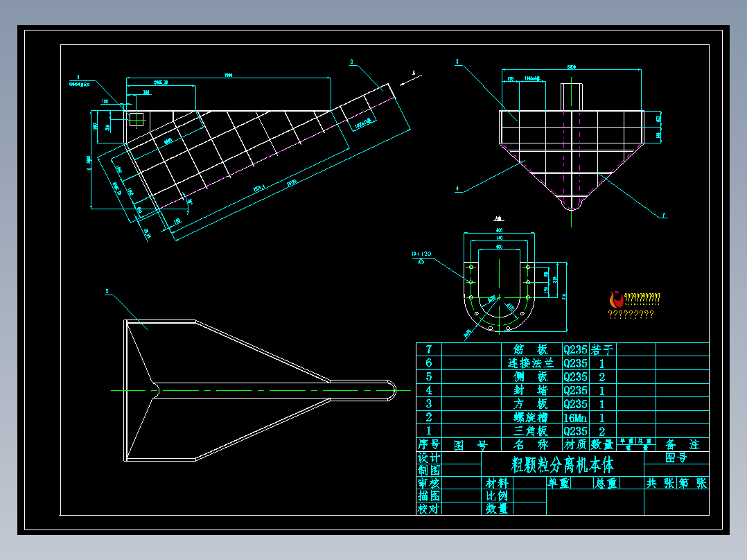
Task: Click the 2905.38 dimension on side view
Action: click(x=161, y=83)
